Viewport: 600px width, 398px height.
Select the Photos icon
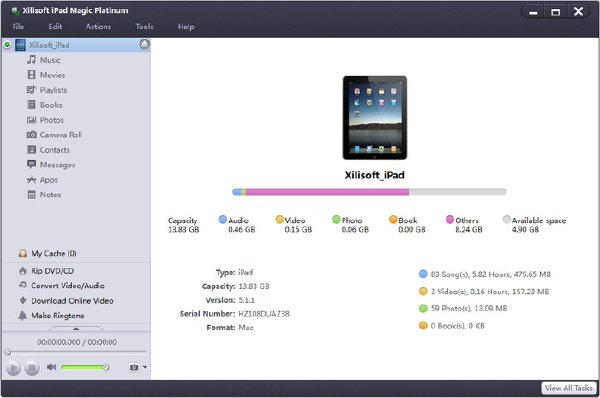click(x=31, y=120)
